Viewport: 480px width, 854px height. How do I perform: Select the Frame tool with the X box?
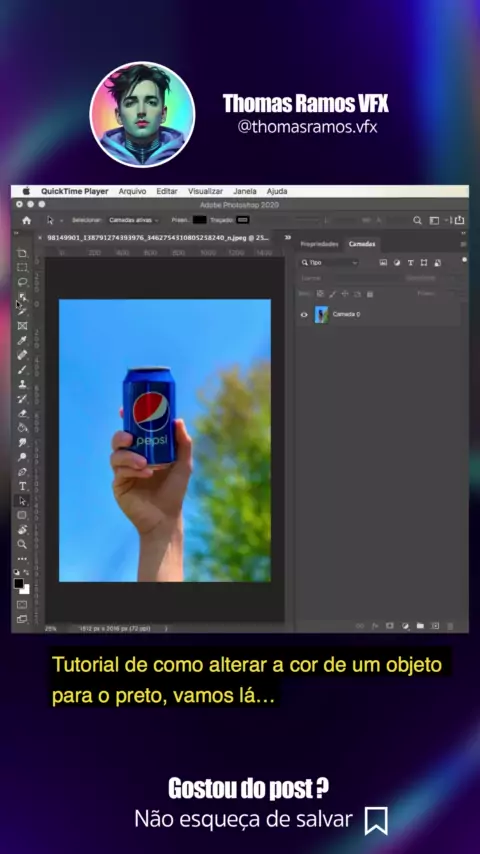click(22, 326)
